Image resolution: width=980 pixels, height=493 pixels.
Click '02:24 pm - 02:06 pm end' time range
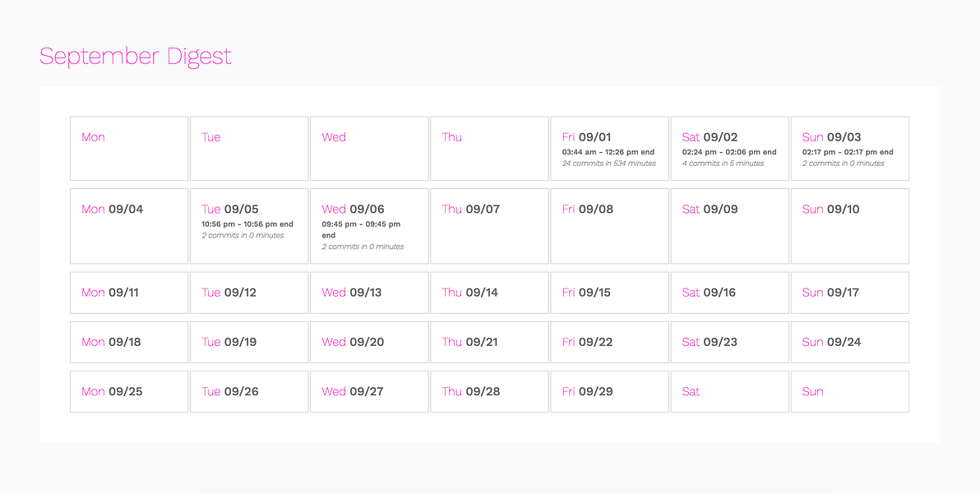728,152
